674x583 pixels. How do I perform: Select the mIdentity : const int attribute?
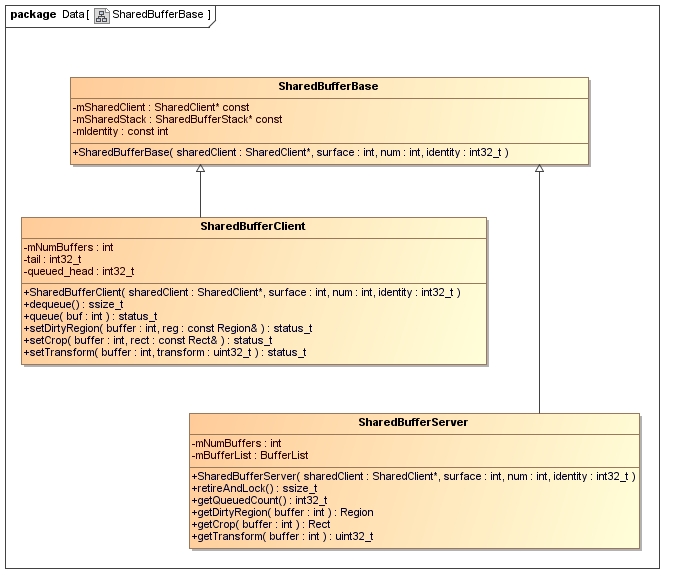click(120, 132)
